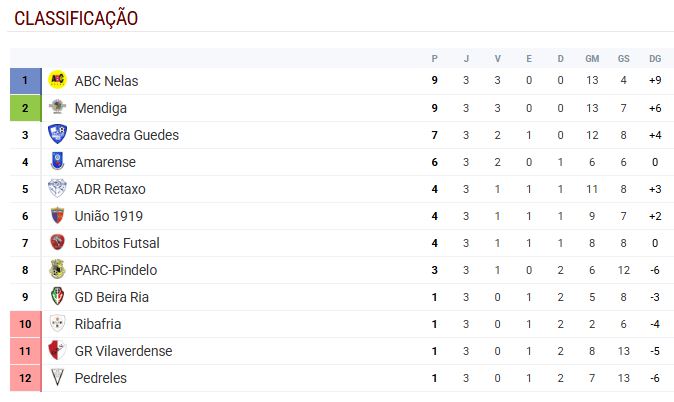Viewport: 674px width, 402px height.
Task: Click the Amarense club badge
Action: (57, 162)
